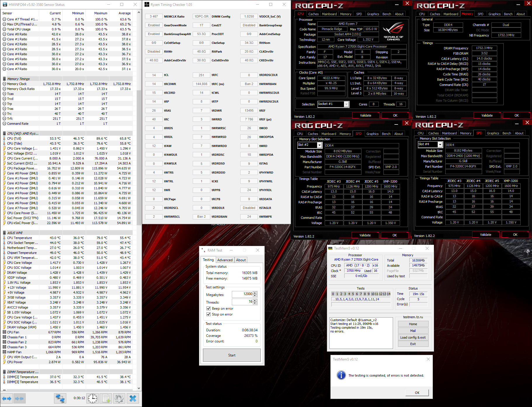Open the Slot #2 memory slot dropdown
Image resolution: width=532 pixels, height=407 pixels.
319,145
